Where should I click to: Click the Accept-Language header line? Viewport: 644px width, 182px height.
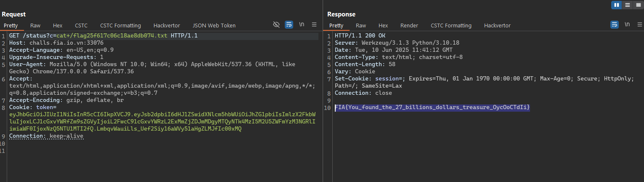pyautogui.click(x=61, y=50)
